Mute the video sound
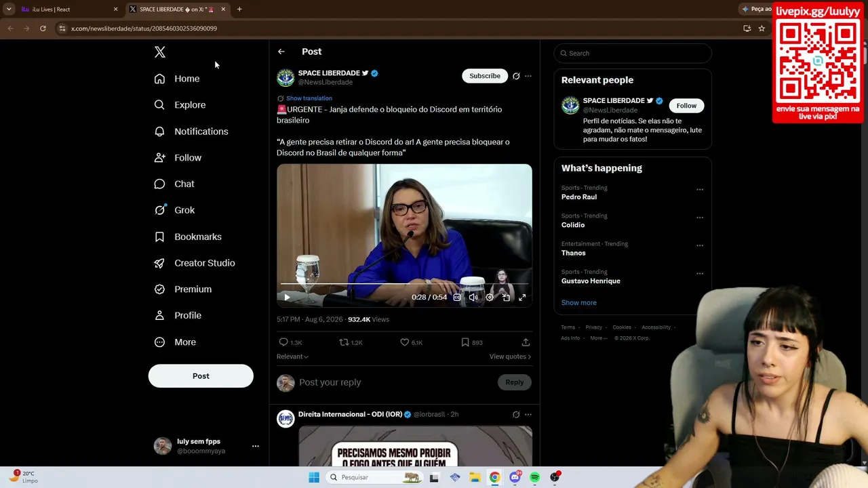Viewport: 868px width, 488px height. (473, 297)
